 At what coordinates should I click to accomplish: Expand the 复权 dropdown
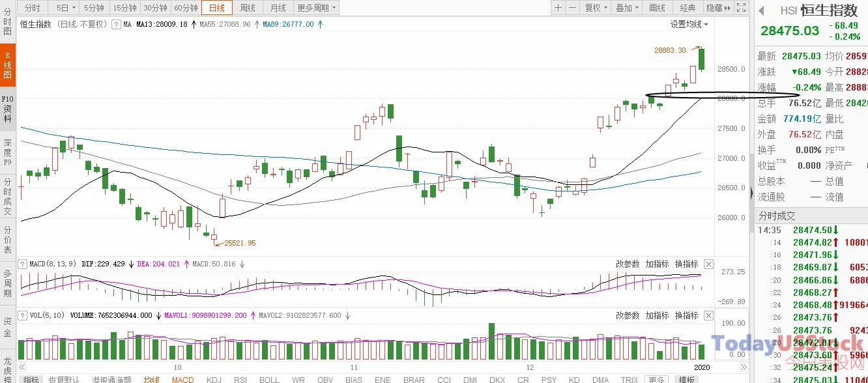tap(596, 8)
